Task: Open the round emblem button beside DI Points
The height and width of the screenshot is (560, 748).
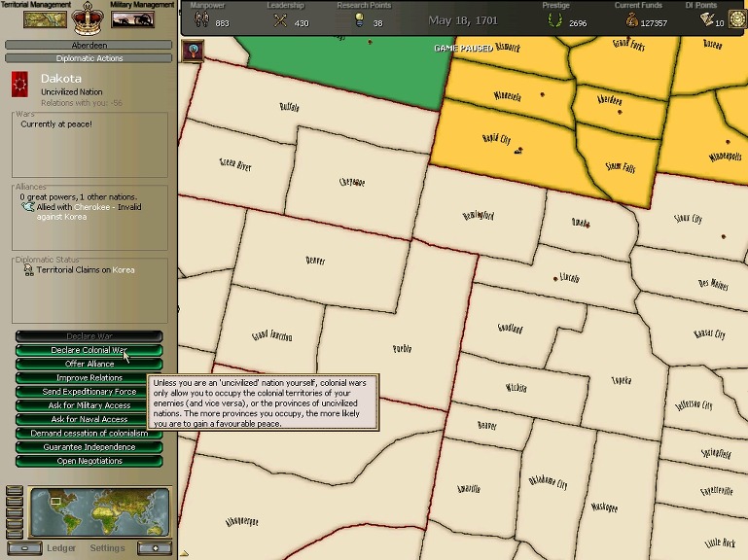Action: click(x=736, y=20)
